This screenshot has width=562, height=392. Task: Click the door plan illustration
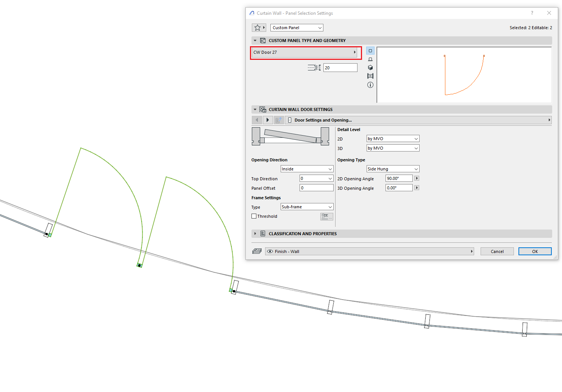pos(290,136)
